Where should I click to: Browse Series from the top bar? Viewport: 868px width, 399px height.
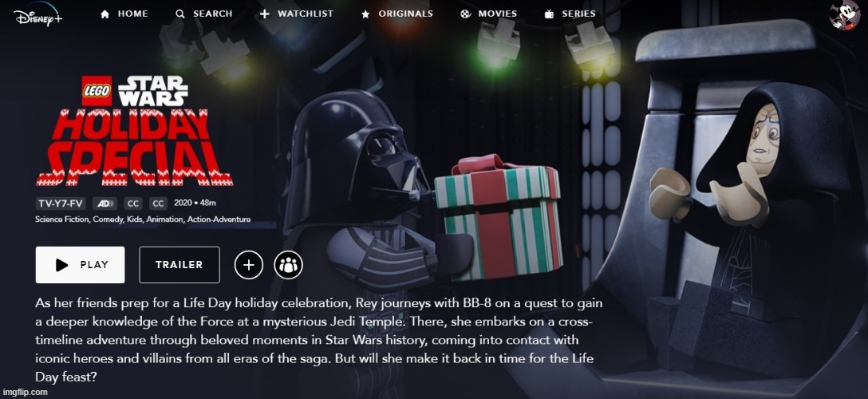pos(570,14)
